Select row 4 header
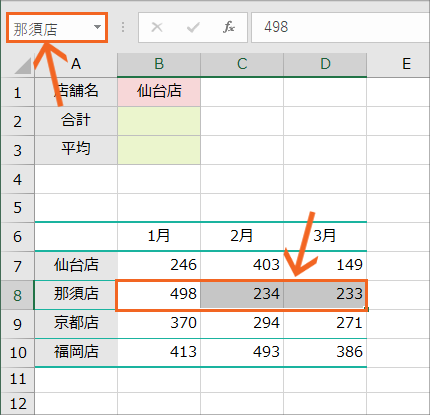The width and height of the screenshot is (430, 415). click(x=18, y=179)
